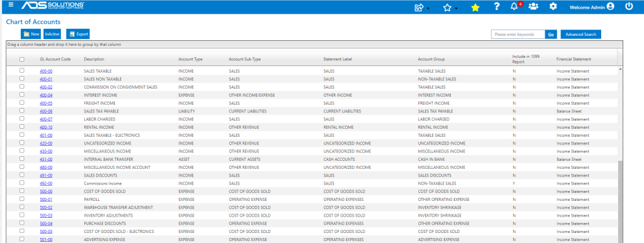Open the hamburger navigation menu
The width and height of the screenshot is (644, 243).
[x=11, y=5]
